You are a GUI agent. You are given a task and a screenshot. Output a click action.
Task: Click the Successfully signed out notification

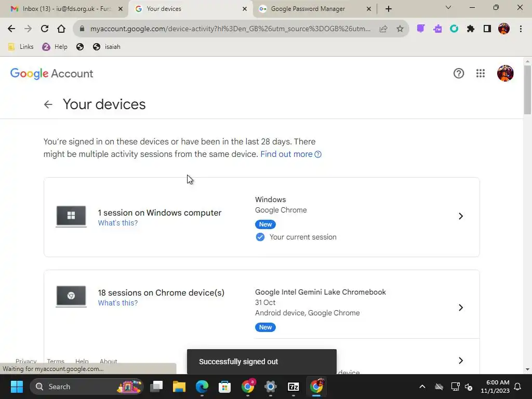tap(262, 362)
